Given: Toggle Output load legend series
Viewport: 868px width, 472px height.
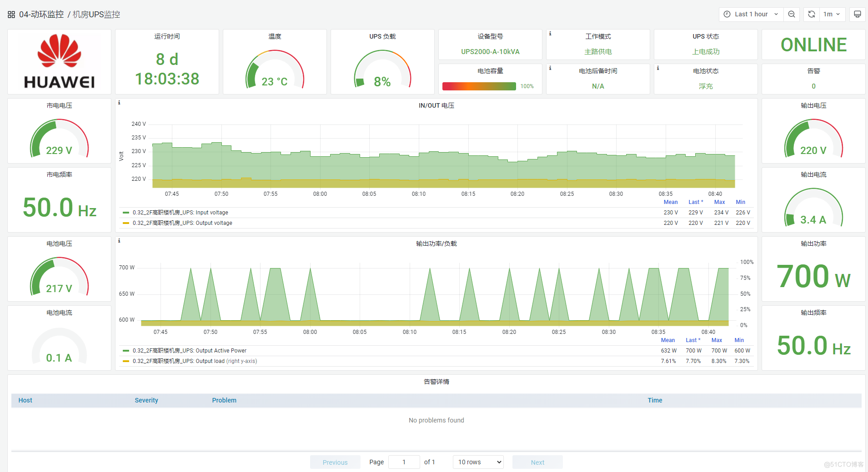Looking at the screenshot, I should 195,361.
